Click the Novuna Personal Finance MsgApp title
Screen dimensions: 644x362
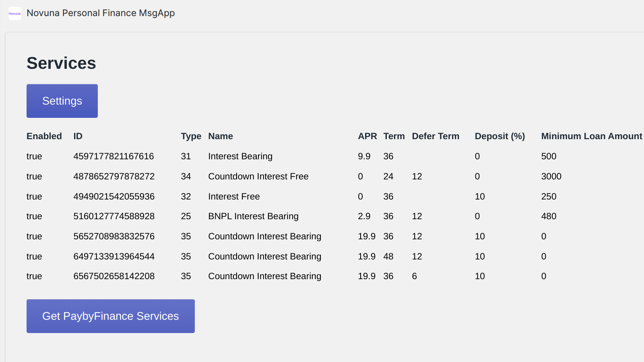101,13
